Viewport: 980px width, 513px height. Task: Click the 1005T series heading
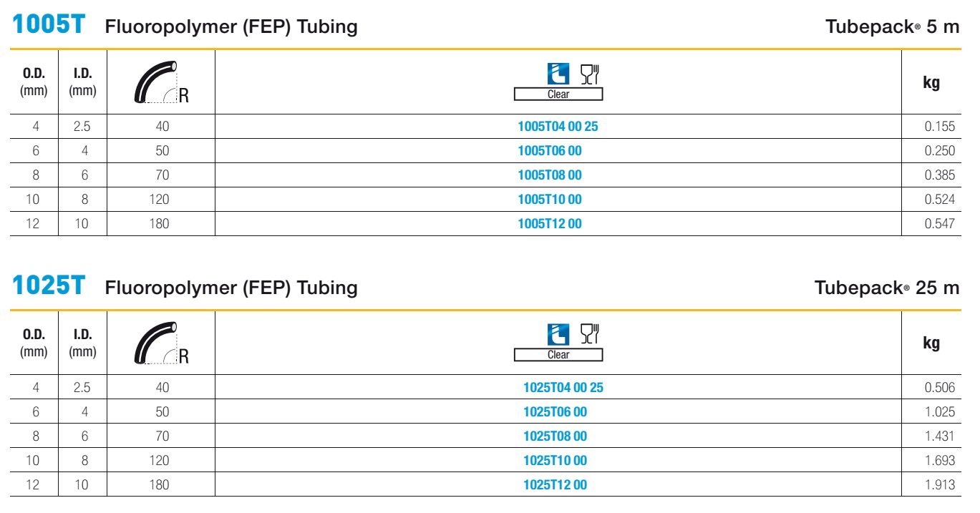point(49,26)
